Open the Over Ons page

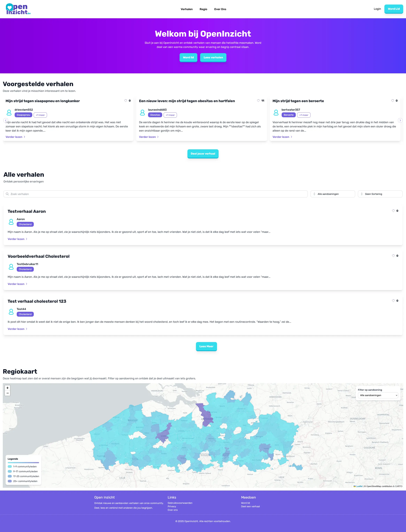click(x=220, y=9)
